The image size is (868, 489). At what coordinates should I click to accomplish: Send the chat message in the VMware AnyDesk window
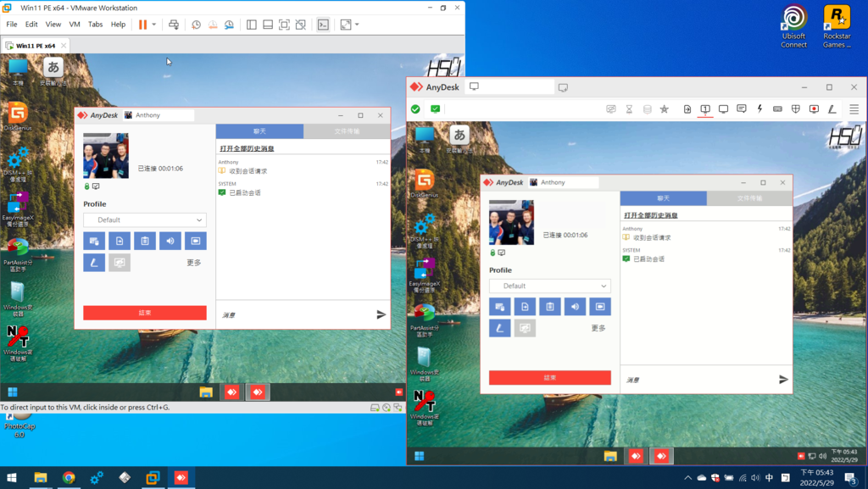pos(381,314)
